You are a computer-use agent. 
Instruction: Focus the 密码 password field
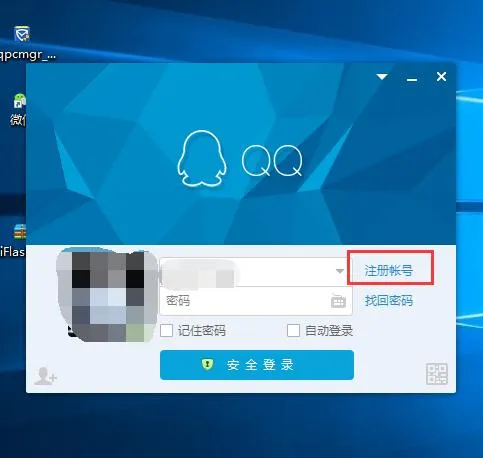coord(256,301)
